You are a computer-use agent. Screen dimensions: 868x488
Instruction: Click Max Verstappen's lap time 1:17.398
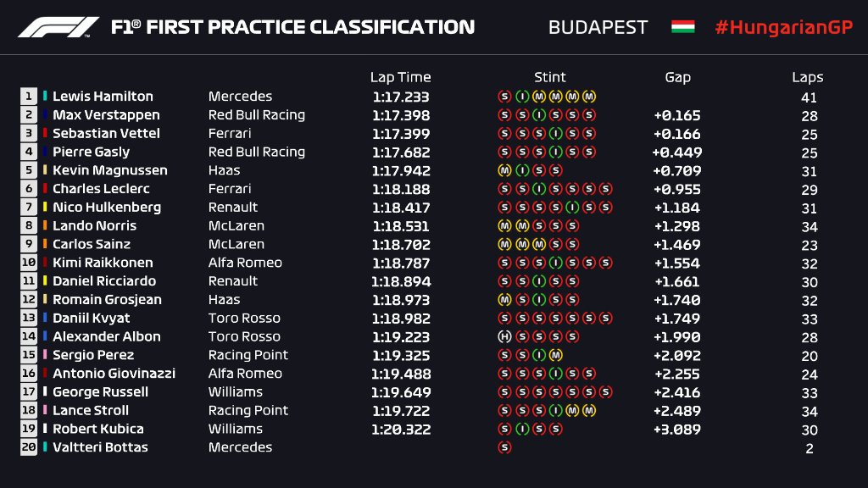click(x=400, y=115)
